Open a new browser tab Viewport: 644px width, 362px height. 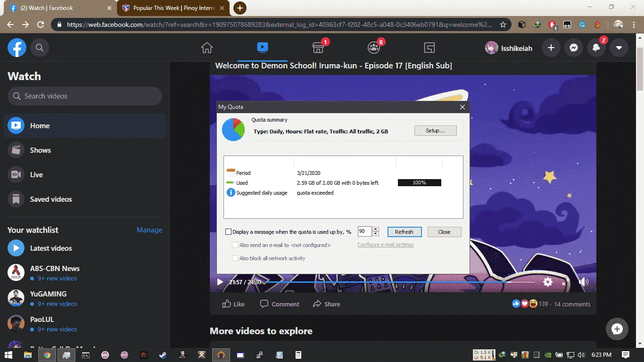[240, 8]
